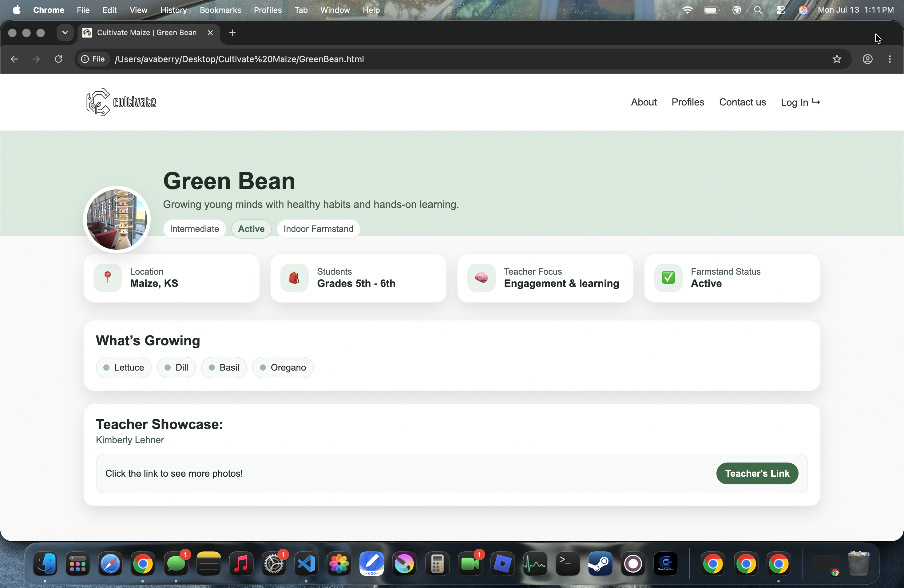This screenshot has height=588, width=904.
Task: Click the Intermediate tag
Action: 194,229
